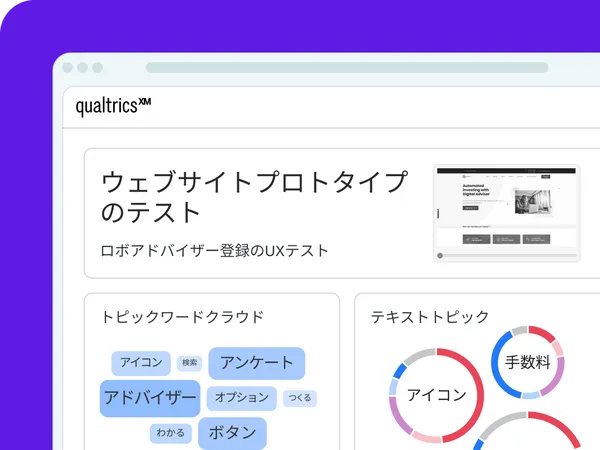This screenshot has width=600, height=450.
Task: Click the playback dot under the prototype thumbnail
Action: 440,256
